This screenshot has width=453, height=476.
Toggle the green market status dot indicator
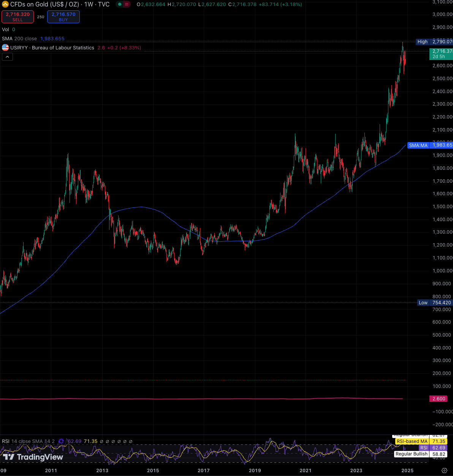coord(119,5)
